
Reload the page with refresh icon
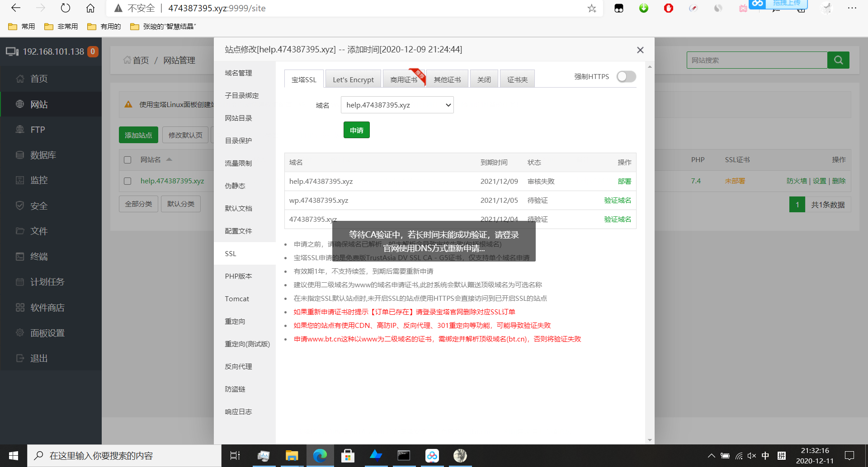pyautogui.click(x=66, y=8)
